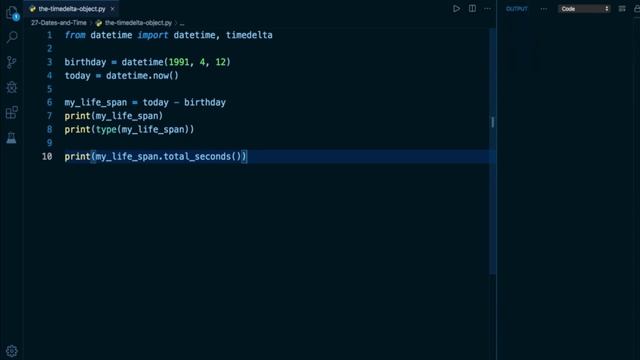Screen dimensions: 640x360
Task: Open the Manage gear settings menu
Action: pos(12,351)
